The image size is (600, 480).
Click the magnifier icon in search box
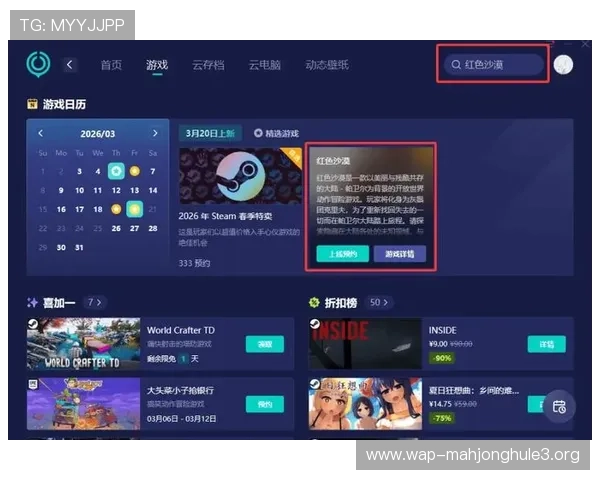pyautogui.click(x=454, y=65)
